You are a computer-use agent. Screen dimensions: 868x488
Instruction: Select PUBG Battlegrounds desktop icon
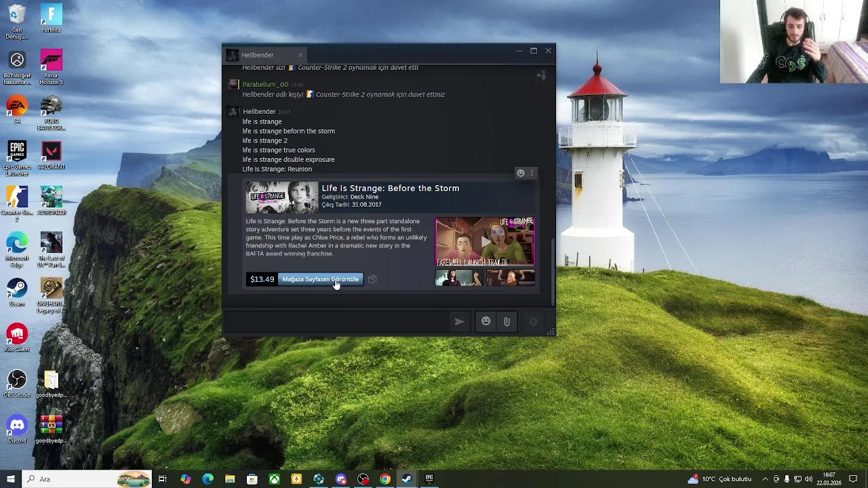(51, 113)
